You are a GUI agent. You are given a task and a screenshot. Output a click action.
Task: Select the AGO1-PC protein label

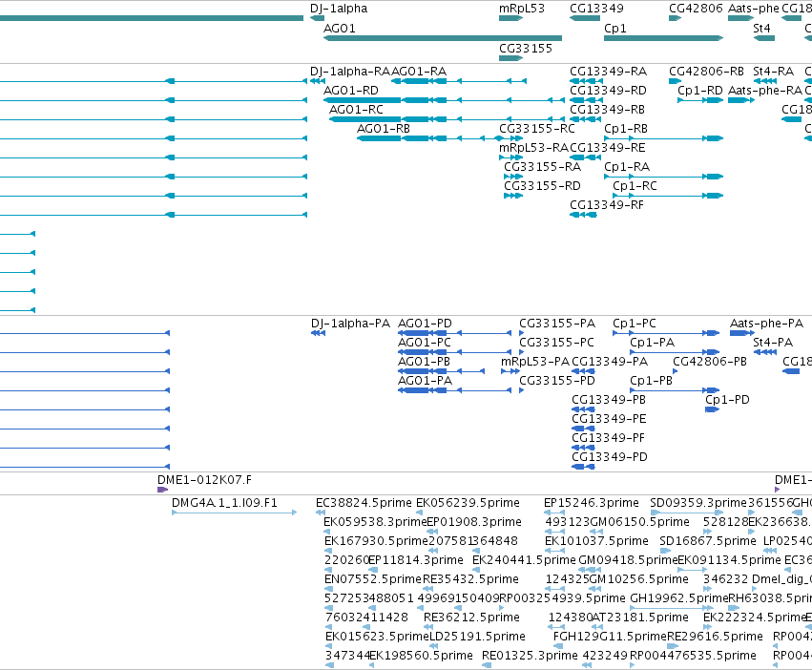424,343
